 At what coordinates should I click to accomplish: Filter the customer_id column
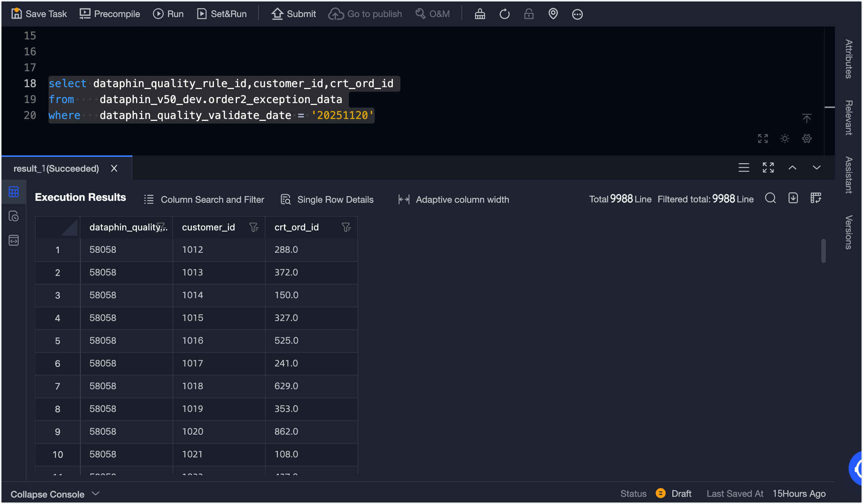254,227
